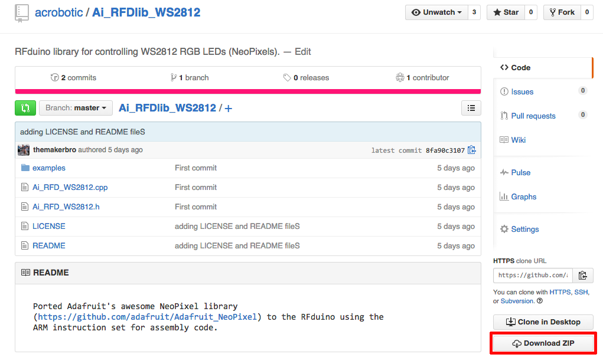
Task: Copy the latest commit SHA to clipboard
Action: [x=472, y=150]
